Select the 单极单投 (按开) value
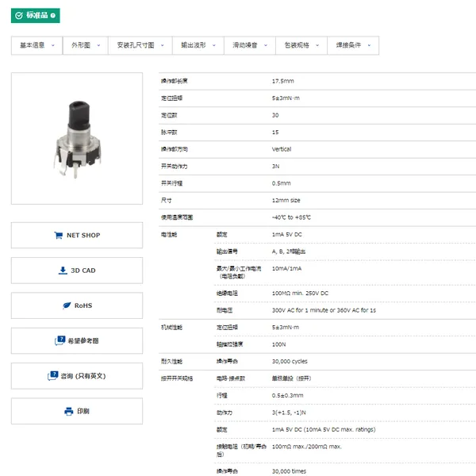 292,378
